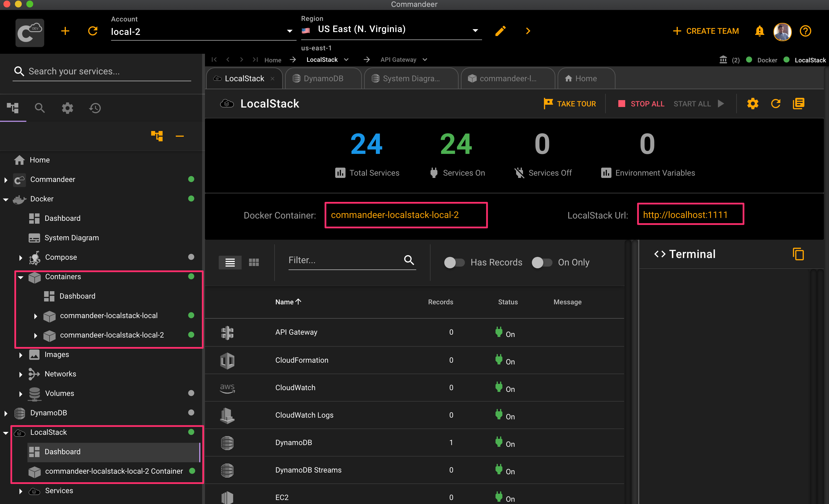Click the LocalStack page refresh icon
The height and width of the screenshot is (504, 829).
coord(775,104)
